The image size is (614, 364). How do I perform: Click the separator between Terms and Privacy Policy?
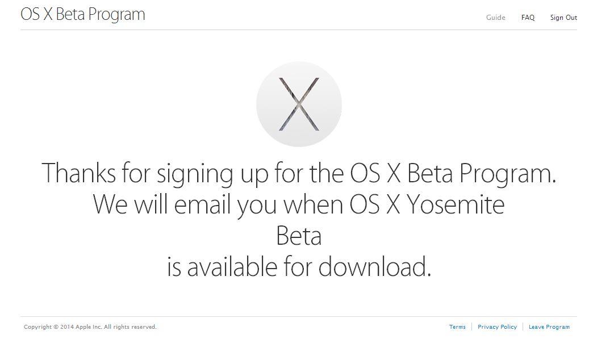[x=472, y=327]
